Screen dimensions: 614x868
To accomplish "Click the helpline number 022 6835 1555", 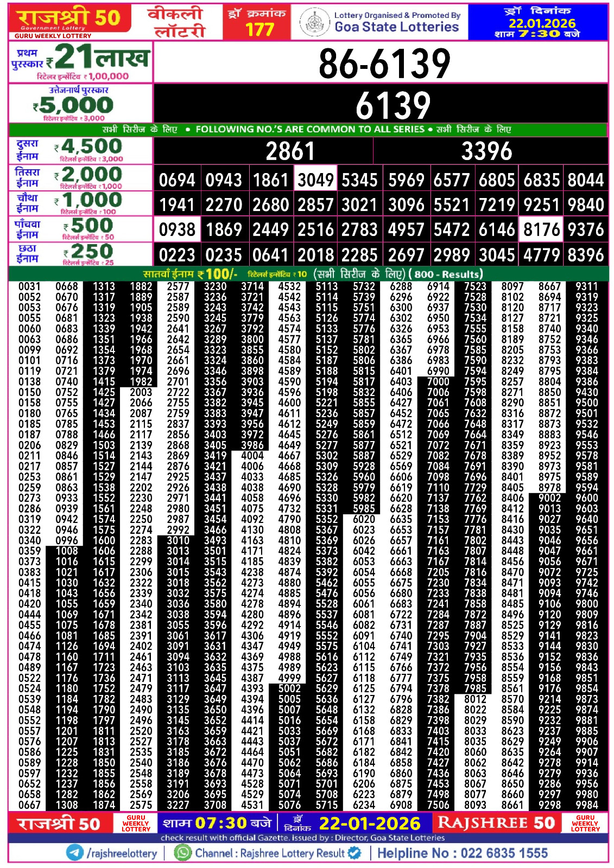I will (504, 853).
